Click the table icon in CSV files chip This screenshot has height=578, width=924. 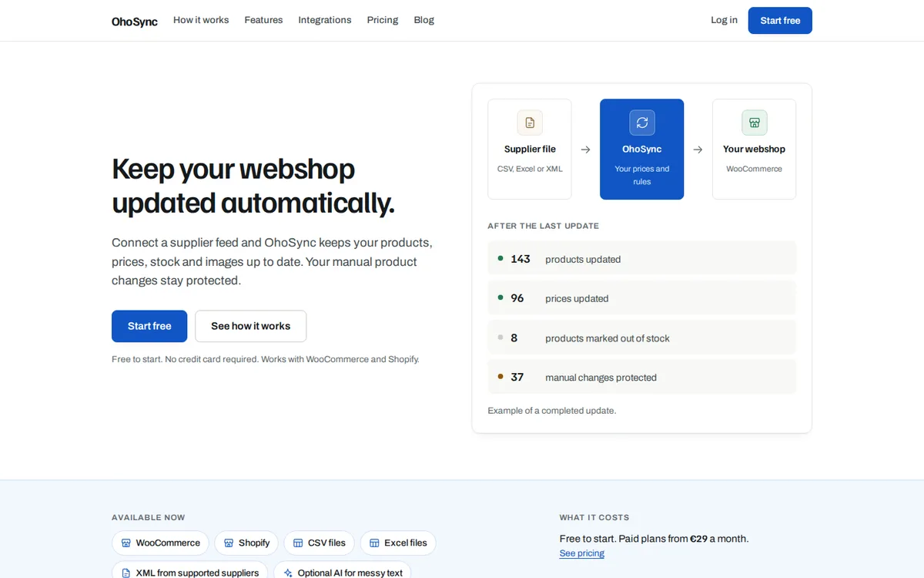click(x=298, y=543)
